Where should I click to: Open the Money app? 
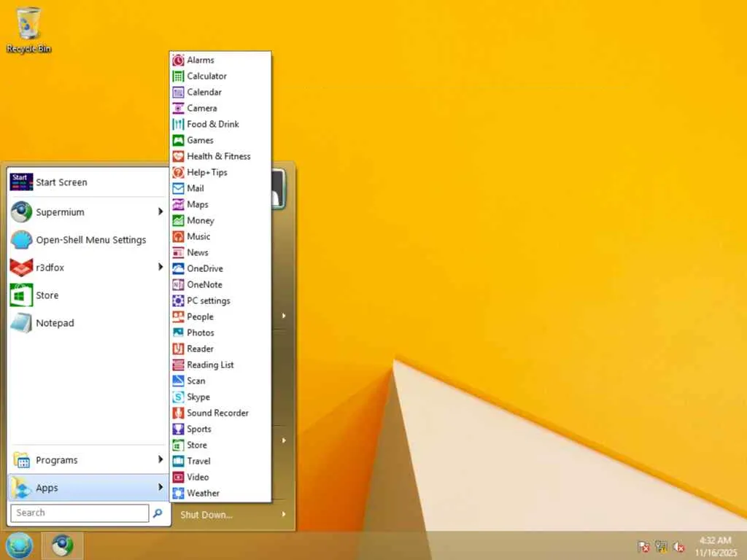(x=220, y=220)
